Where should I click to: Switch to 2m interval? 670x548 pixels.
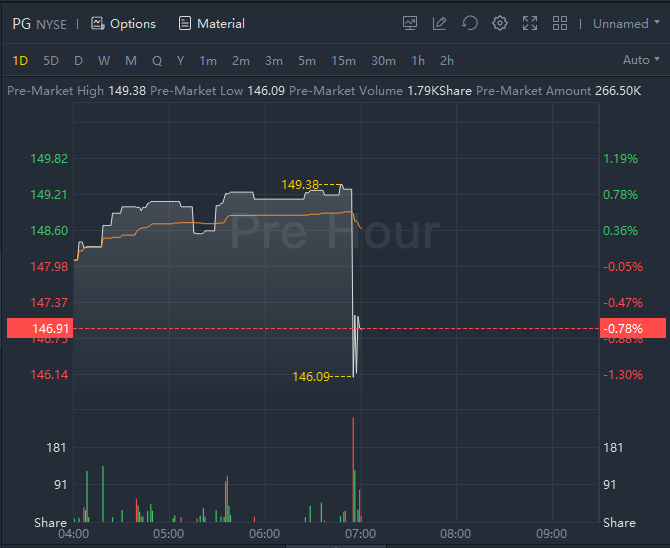(x=241, y=61)
